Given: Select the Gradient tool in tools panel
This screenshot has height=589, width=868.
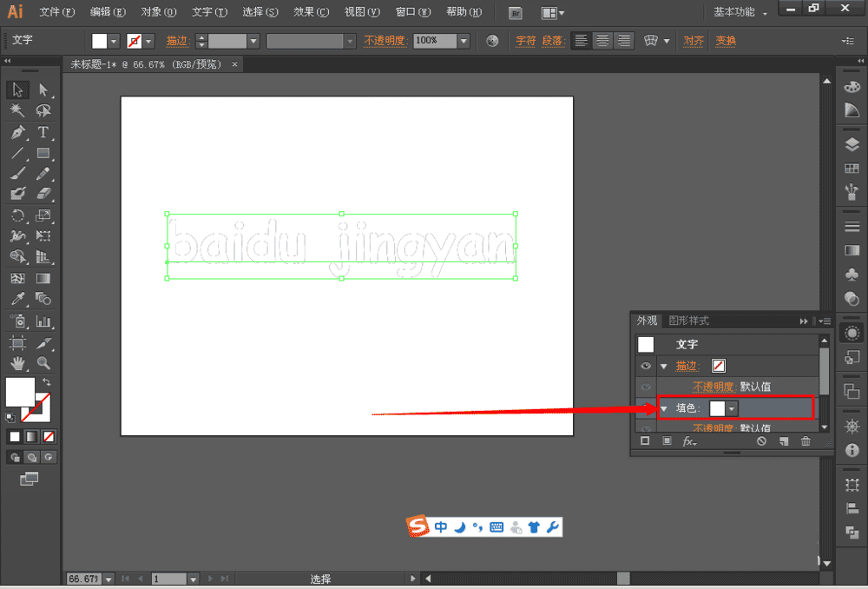Looking at the screenshot, I should (x=43, y=278).
